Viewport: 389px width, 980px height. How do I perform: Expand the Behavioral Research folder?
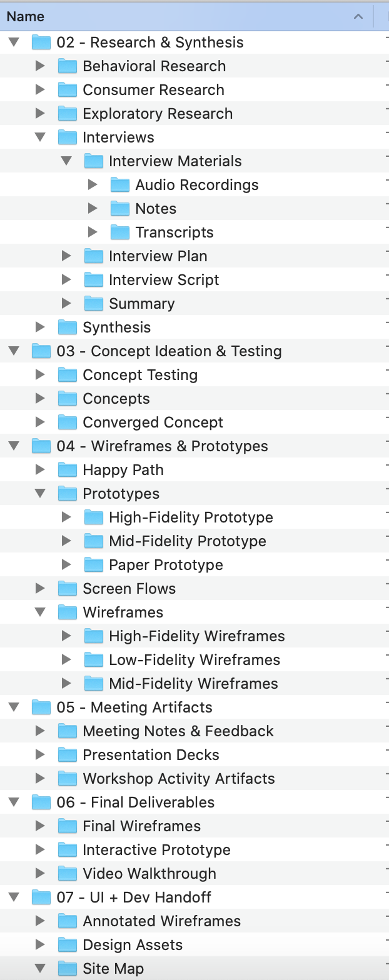click(40, 66)
